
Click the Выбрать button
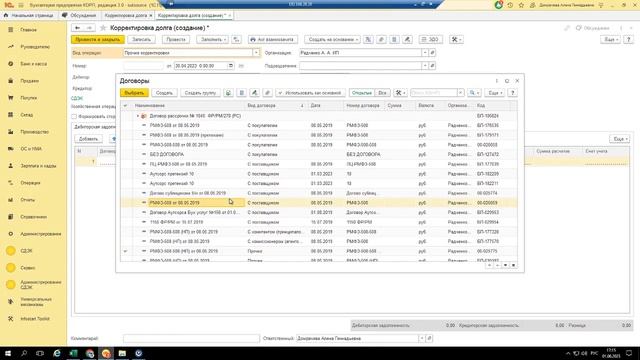[x=134, y=93]
